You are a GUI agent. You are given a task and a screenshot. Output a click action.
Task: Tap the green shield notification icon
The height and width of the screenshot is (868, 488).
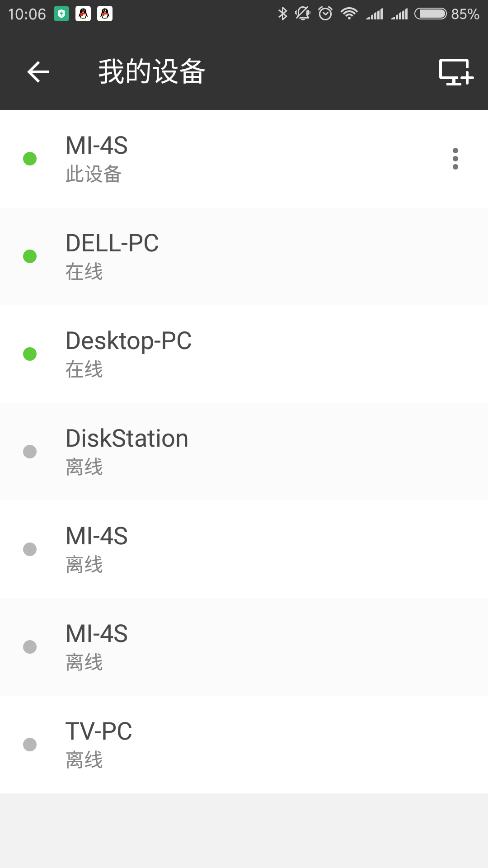click(61, 14)
